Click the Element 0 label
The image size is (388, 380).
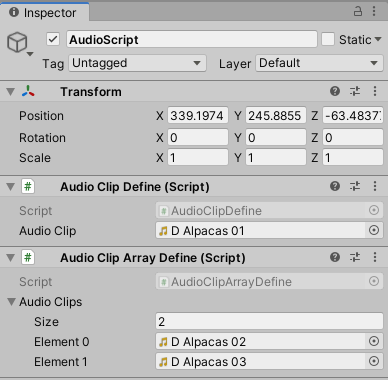(62, 342)
